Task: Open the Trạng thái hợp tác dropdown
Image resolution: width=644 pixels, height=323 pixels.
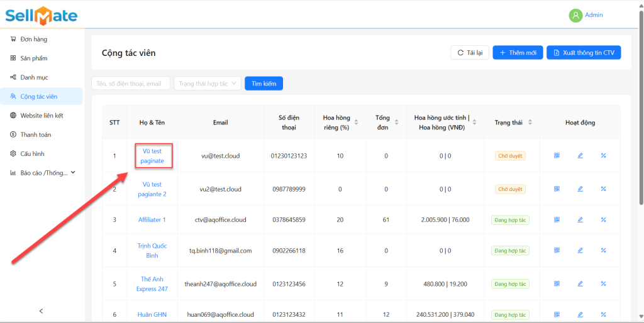Action: click(207, 84)
